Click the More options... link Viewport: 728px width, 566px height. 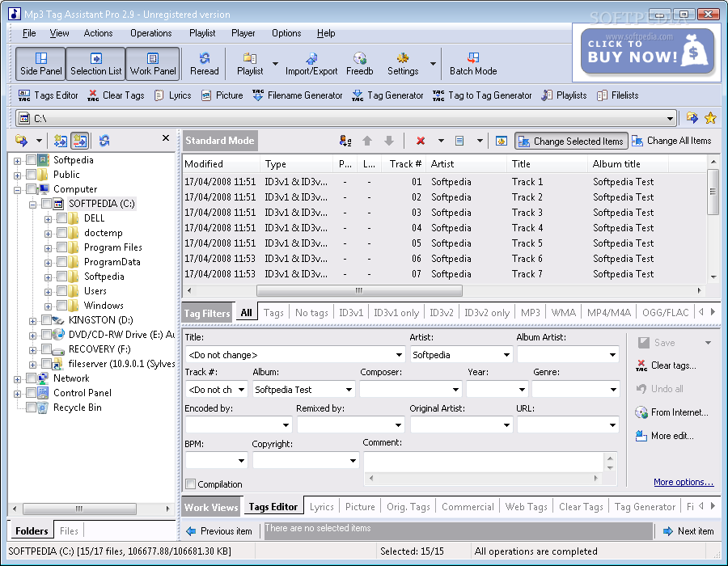pos(684,482)
